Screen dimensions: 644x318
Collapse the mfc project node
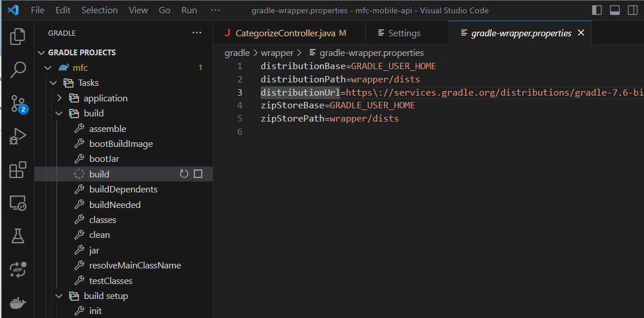48,68
